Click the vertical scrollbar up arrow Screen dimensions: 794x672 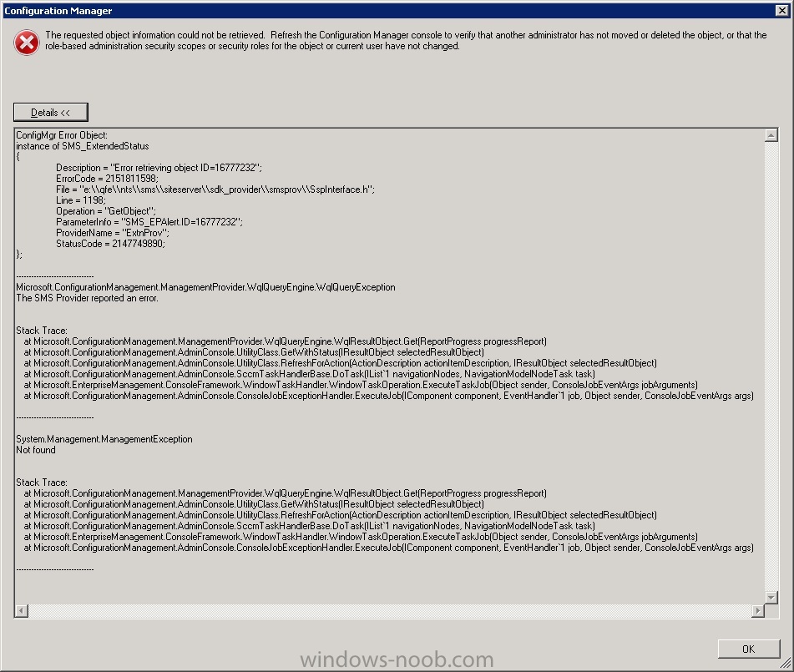771,135
